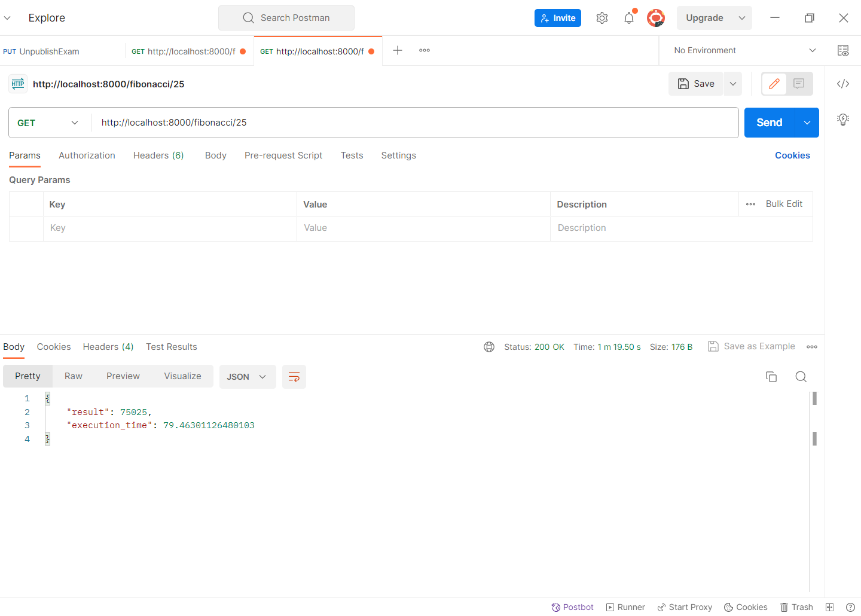Expand the Send options arrow
Viewport: 861px width, 616px height.
tap(807, 123)
